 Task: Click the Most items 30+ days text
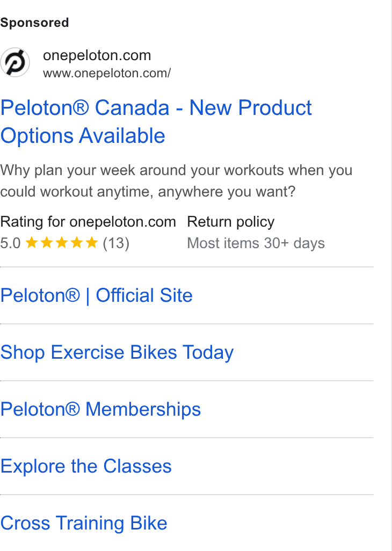pos(256,243)
